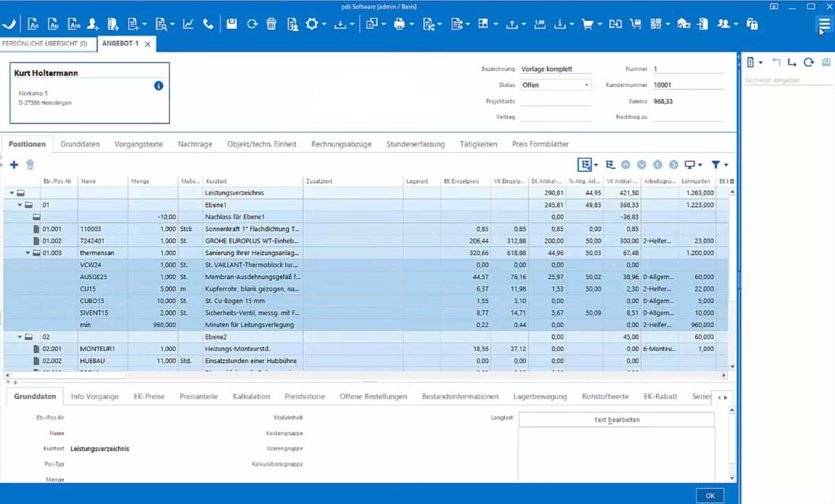835x504 pixels.
Task: Click the padlock lock icon in toolbar
Action: (x=751, y=24)
